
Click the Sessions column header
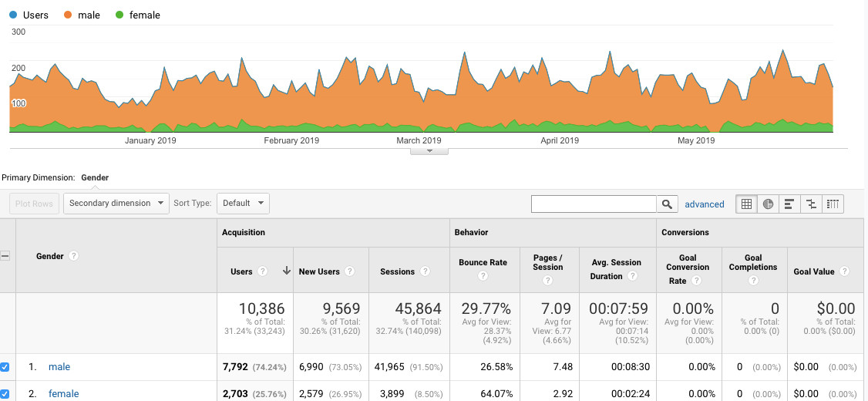[x=397, y=271]
